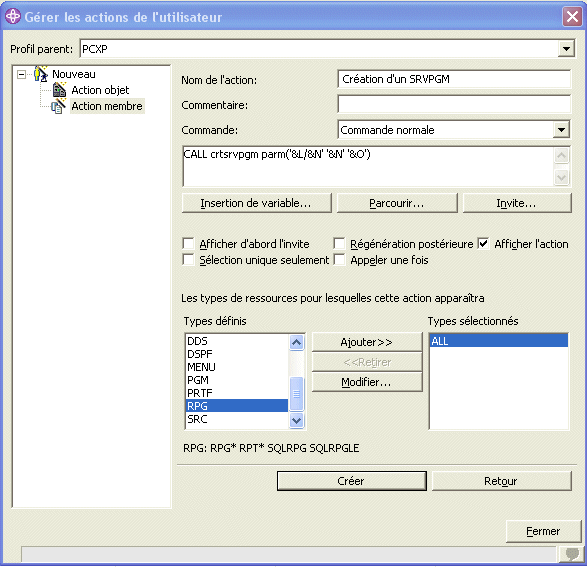Screen dimensions: 587x567
Task: Click the Nouveau node icon in tree
Action: pos(41,74)
